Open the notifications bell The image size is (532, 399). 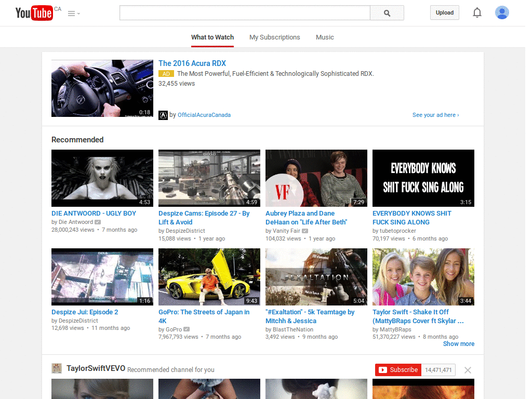(x=477, y=12)
